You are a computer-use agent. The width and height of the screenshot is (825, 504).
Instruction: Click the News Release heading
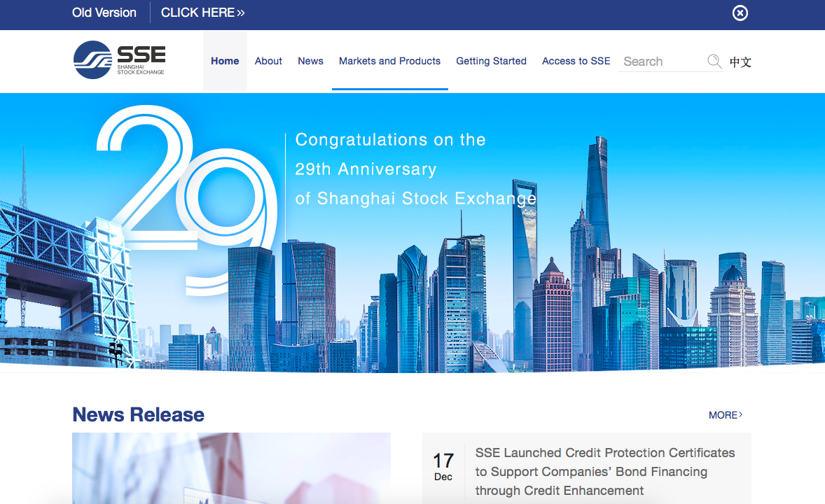click(x=139, y=414)
